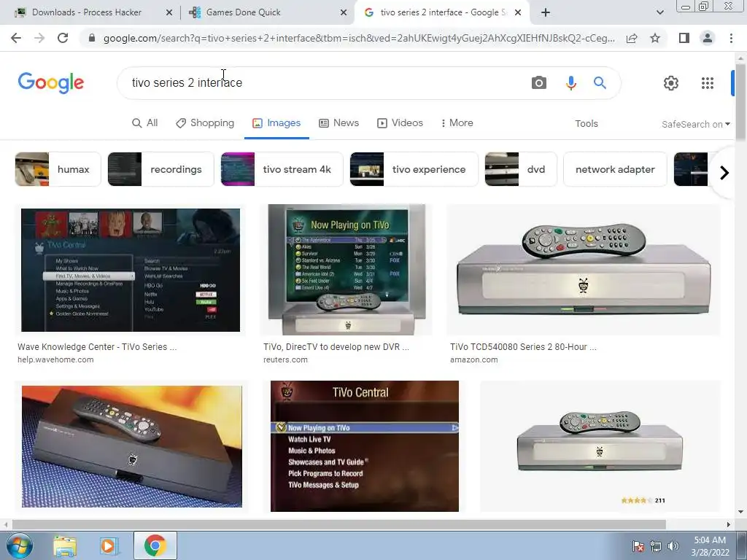Open silver TiVo image rated 211 reviews
Viewport: 747px width, 560px height.
pos(600,446)
